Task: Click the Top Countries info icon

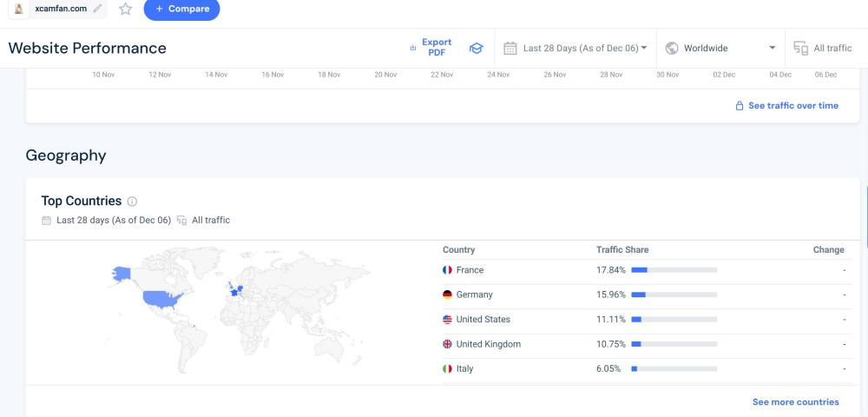Action: [x=132, y=202]
